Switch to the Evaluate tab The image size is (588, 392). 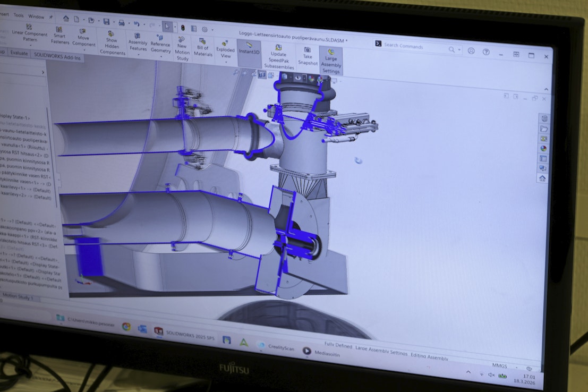coord(19,53)
